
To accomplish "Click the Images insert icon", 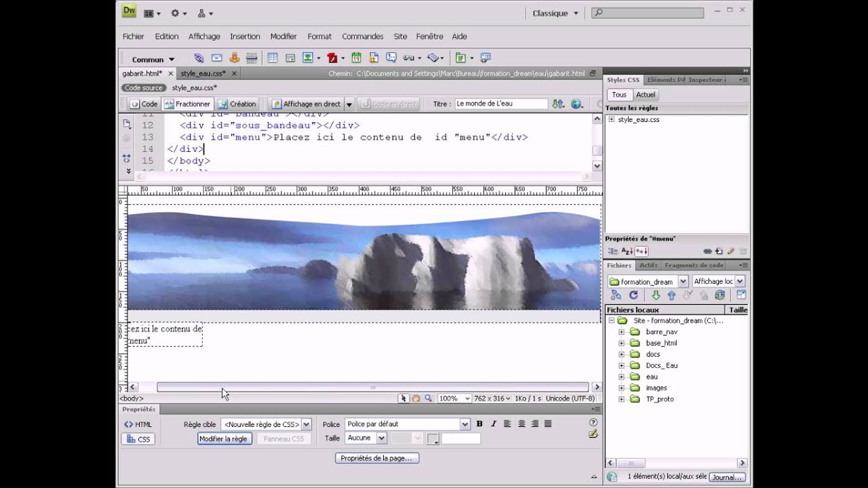I will [x=308, y=58].
